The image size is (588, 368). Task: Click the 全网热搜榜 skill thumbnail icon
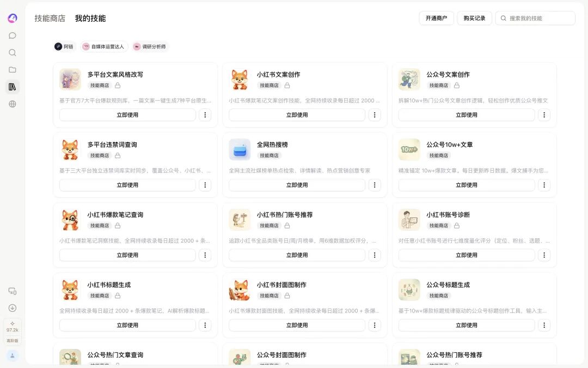tap(240, 149)
